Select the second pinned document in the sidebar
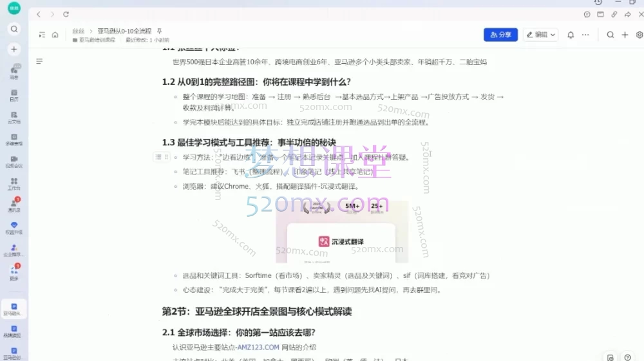Screen dimensions: 644x361 tap(14, 331)
